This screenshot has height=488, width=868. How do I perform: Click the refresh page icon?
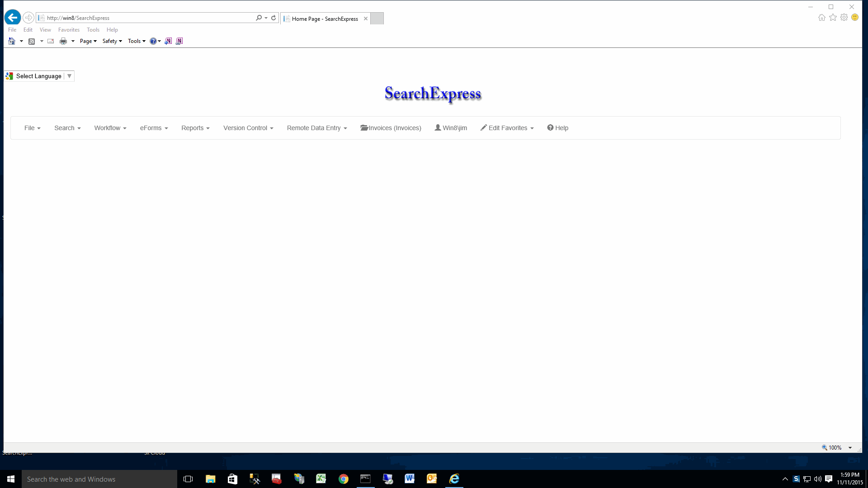click(x=274, y=18)
